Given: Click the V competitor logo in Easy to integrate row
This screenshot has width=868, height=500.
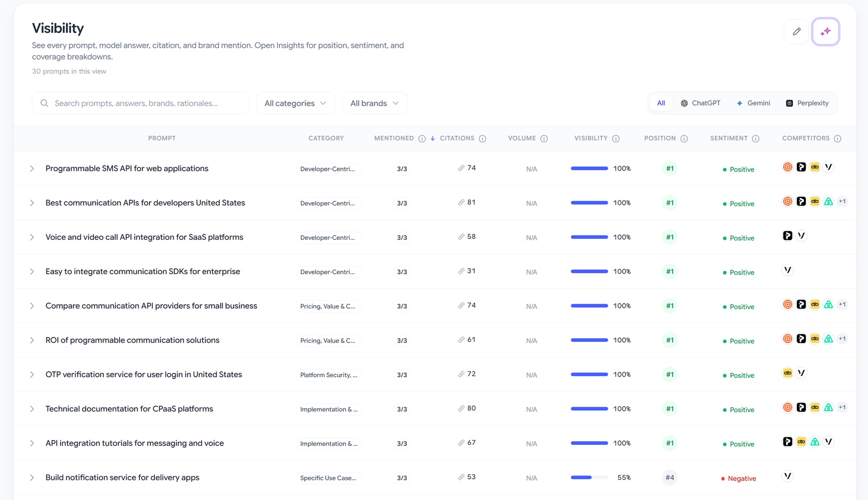Looking at the screenshot, I should tap(788, 270).
